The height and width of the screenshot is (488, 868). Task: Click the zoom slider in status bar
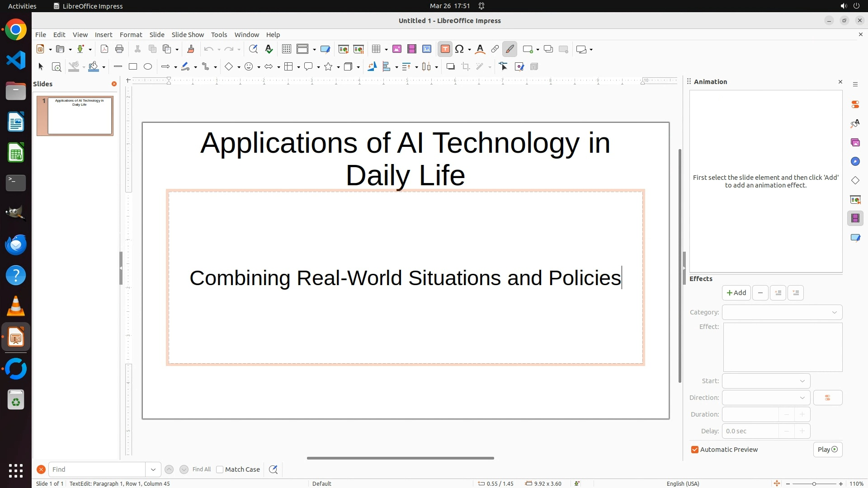click(814, 483)
